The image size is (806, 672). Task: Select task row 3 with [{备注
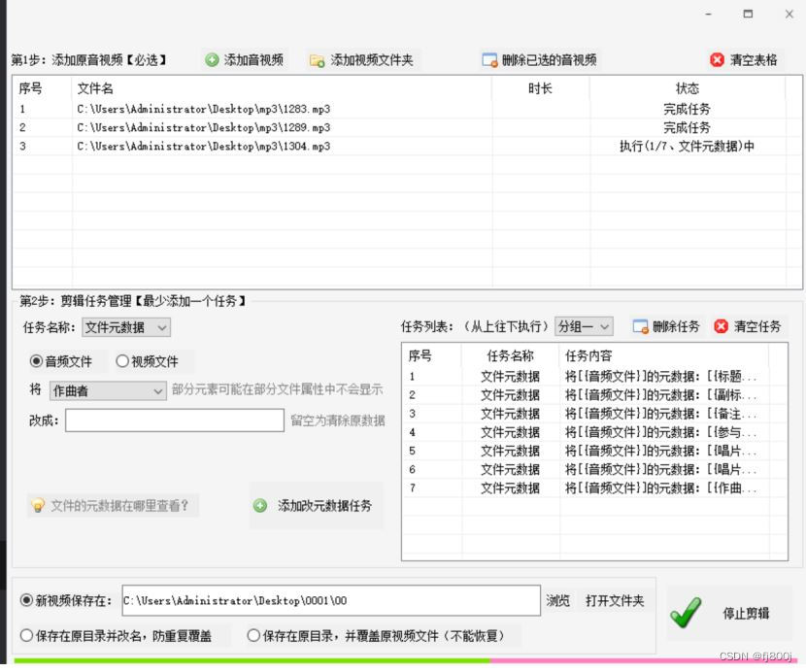(594, 414)
